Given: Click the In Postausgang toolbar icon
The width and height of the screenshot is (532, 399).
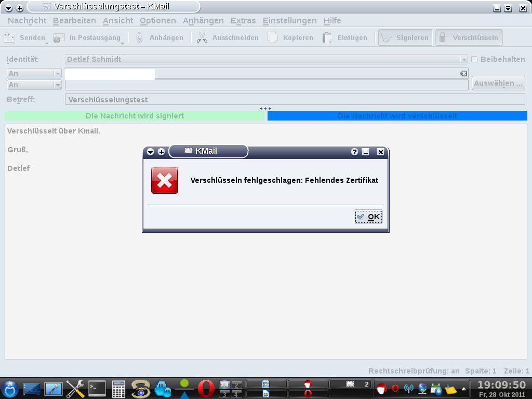Looking at the screenshot, I should click(x=59, y=37).
